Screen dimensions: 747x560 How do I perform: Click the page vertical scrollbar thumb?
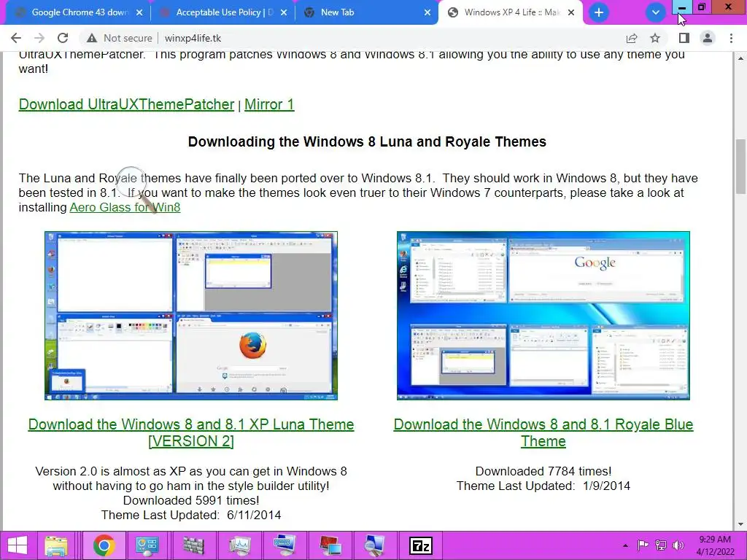(x=740, y=166)
